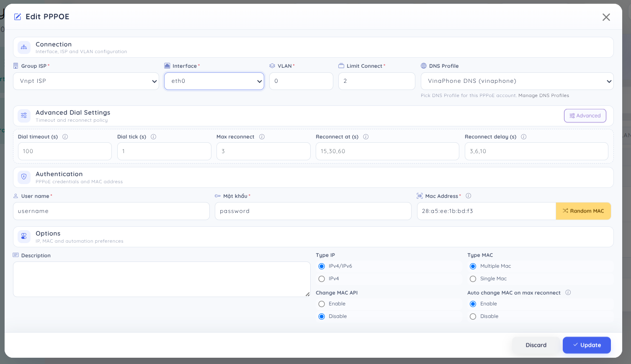Open the DNS Profile dropdown
The image size is (631, 364).
coord(517,81)
